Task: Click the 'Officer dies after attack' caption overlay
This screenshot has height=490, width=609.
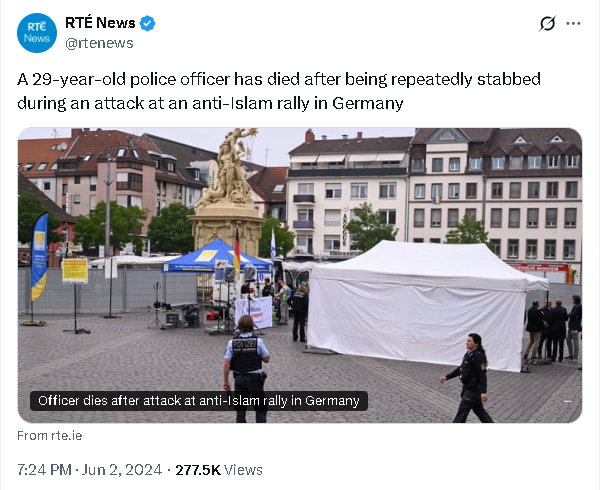Action: 199,401
